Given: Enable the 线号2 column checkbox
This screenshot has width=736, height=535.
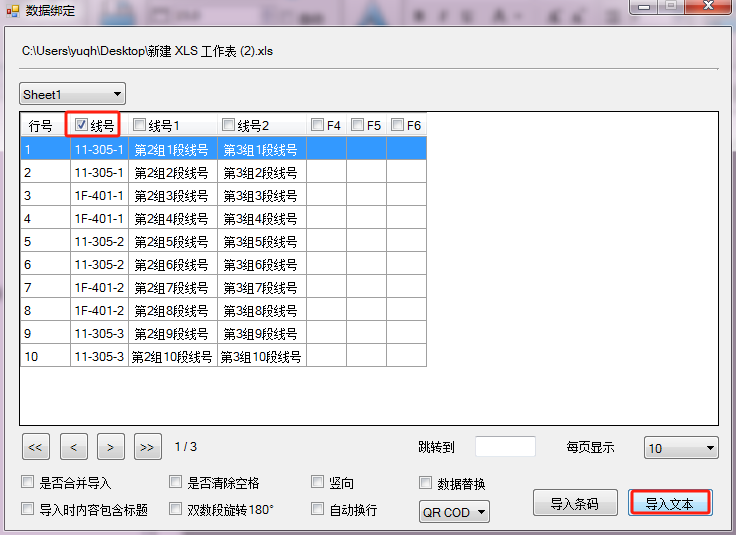Looking at the screenshot, I should click(229, 125).
